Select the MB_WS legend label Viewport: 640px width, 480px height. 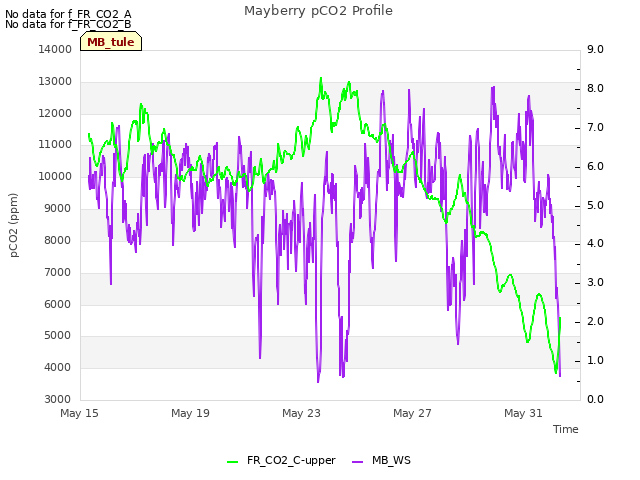pos(391,460)
